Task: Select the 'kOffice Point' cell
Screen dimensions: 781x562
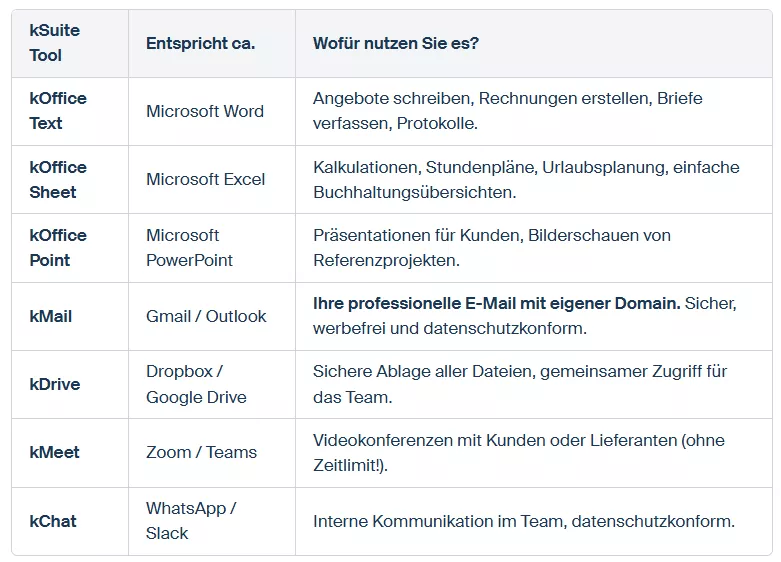Action: [70, 248]
